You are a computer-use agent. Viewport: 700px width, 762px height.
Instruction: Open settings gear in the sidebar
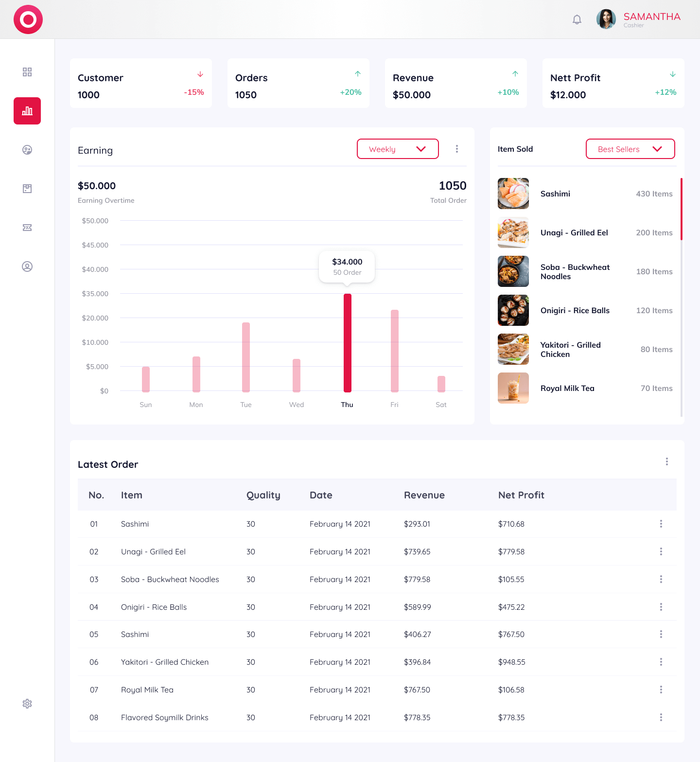click(27, 704)
